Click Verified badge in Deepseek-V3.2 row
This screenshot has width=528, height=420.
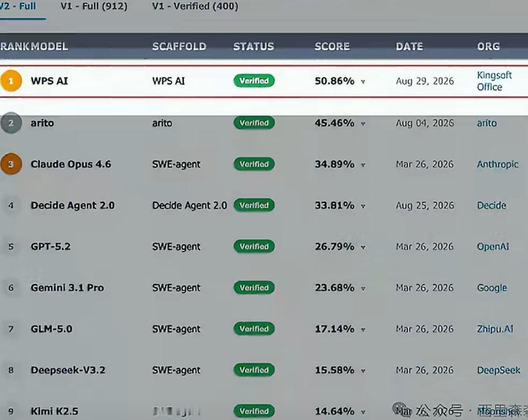(254, 370)
